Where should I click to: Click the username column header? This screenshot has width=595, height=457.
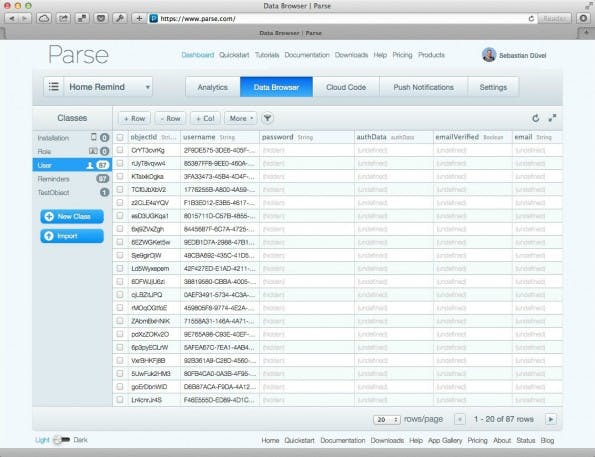coord(220,137)
